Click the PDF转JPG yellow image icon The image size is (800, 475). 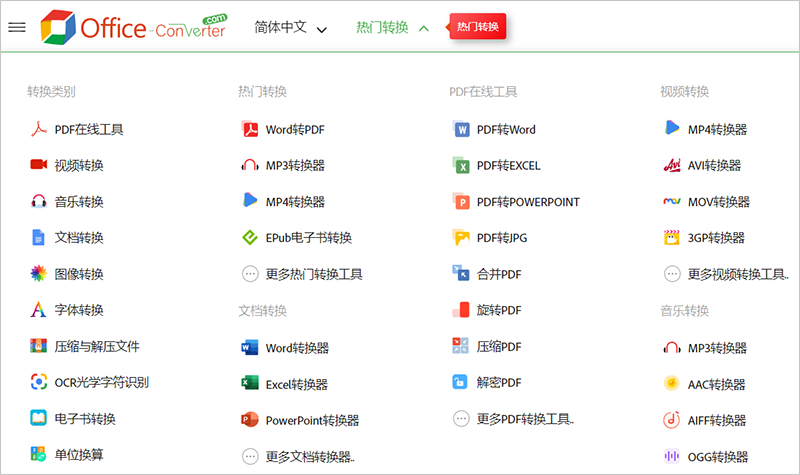[461, 238]
